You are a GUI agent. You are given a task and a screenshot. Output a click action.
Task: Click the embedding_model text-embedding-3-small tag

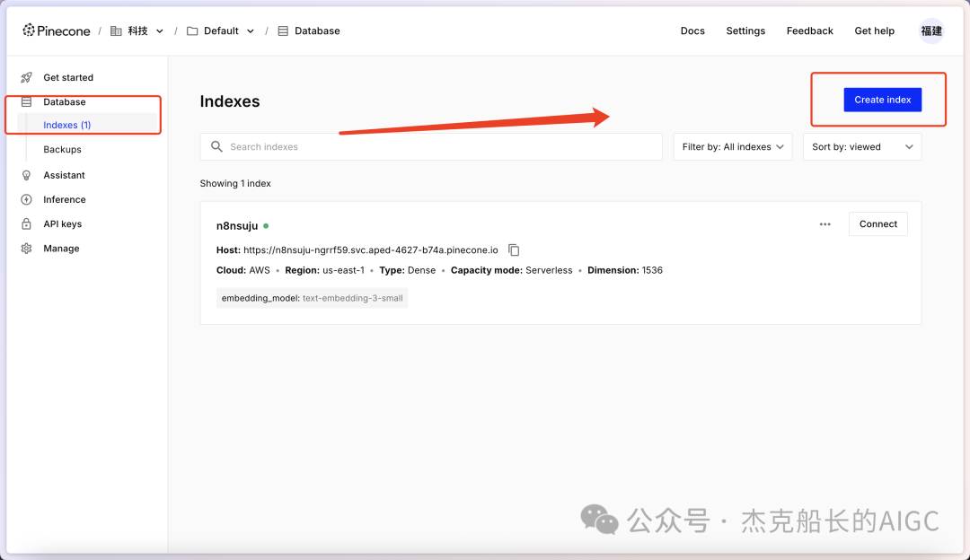[x=312, y=298]
